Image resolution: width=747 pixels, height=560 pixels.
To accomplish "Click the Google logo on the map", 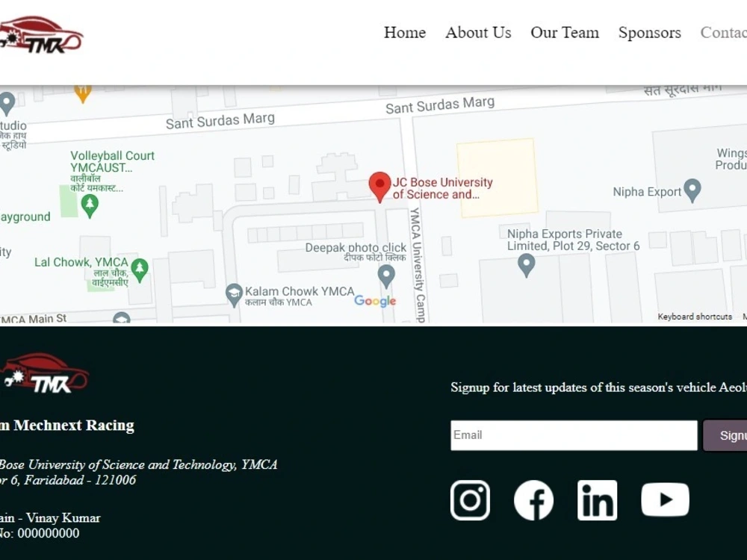I will [375, 301].
